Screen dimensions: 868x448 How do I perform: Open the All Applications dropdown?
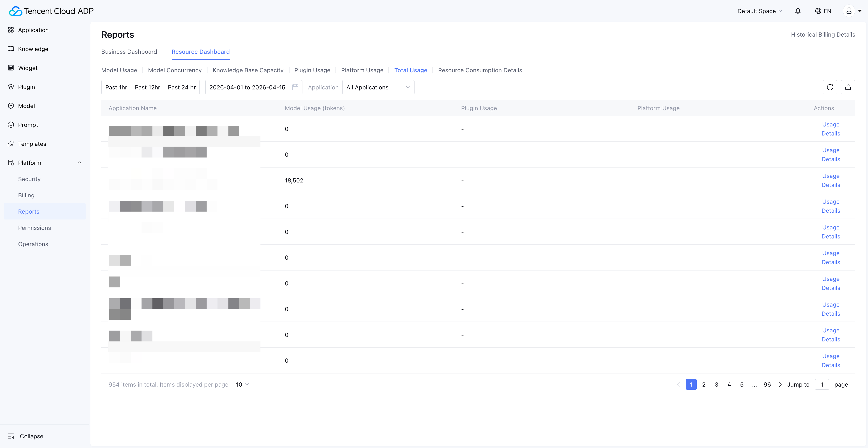click(x=378, y=87)
